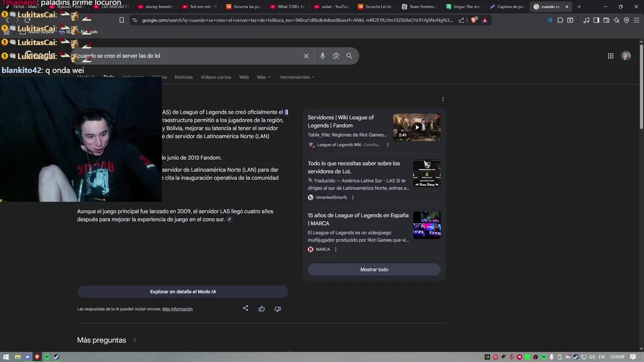Expand the Más search filter dropdown
The image size is (644, 362).
(264, 77)
